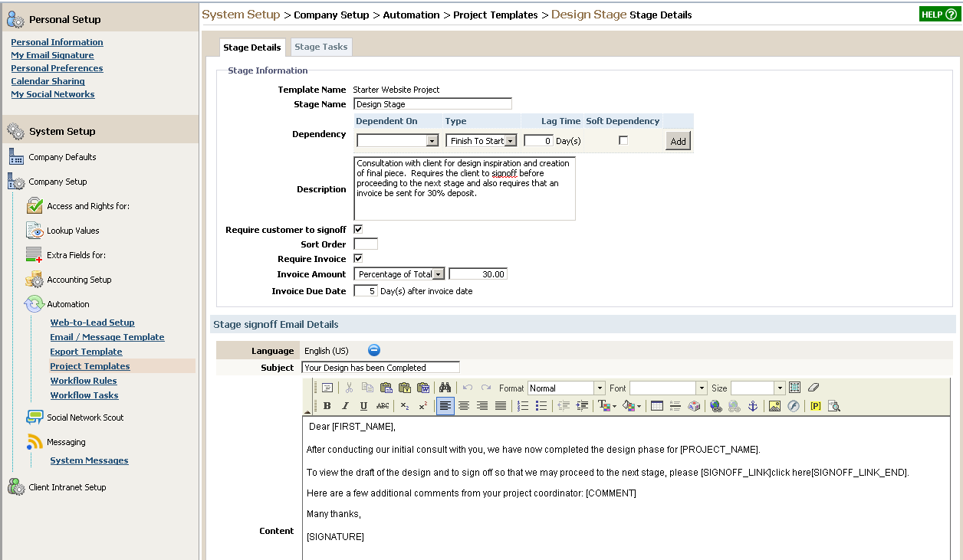Open the text color picker icon

603,405
